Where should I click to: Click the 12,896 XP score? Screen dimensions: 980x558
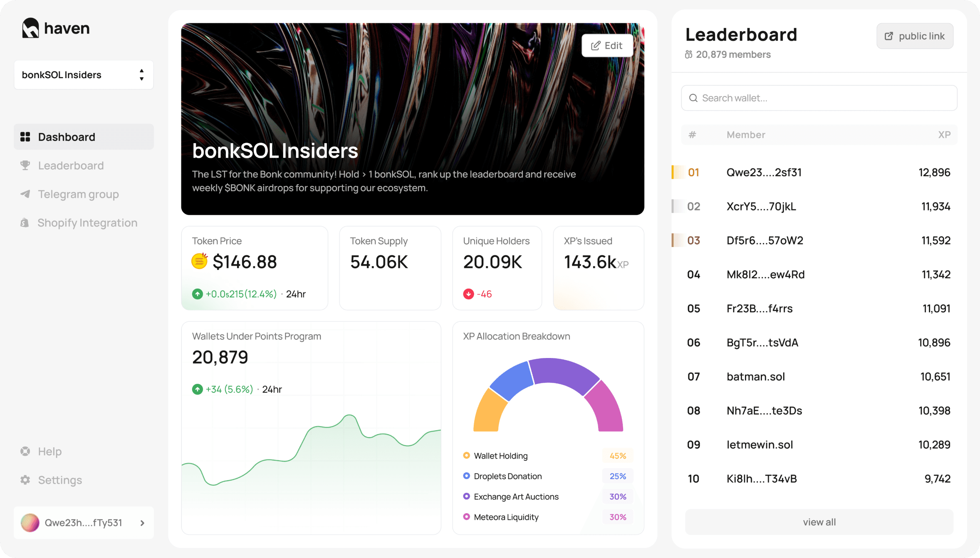[x=934, y=172]
